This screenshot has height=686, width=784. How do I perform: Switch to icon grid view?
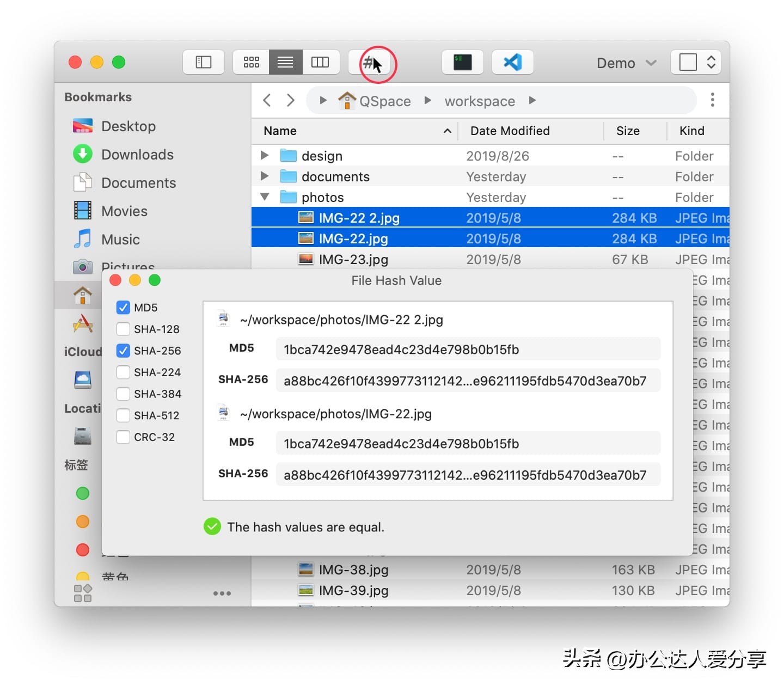pyautogui.click(x=251, y=62)
